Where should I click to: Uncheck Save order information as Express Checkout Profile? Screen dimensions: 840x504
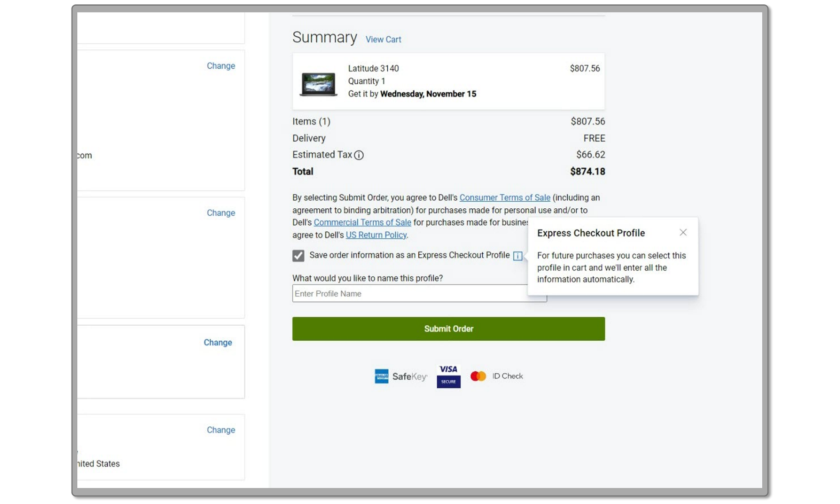pyautogui.click(x=298, y=256)
